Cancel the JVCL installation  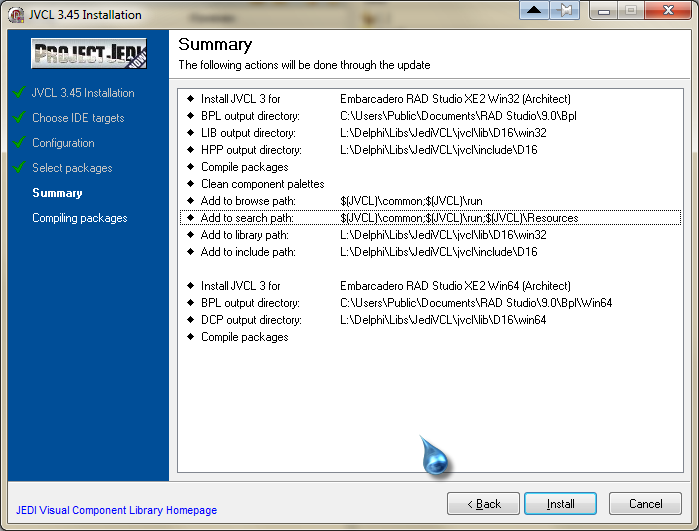(x=645, y=504)
